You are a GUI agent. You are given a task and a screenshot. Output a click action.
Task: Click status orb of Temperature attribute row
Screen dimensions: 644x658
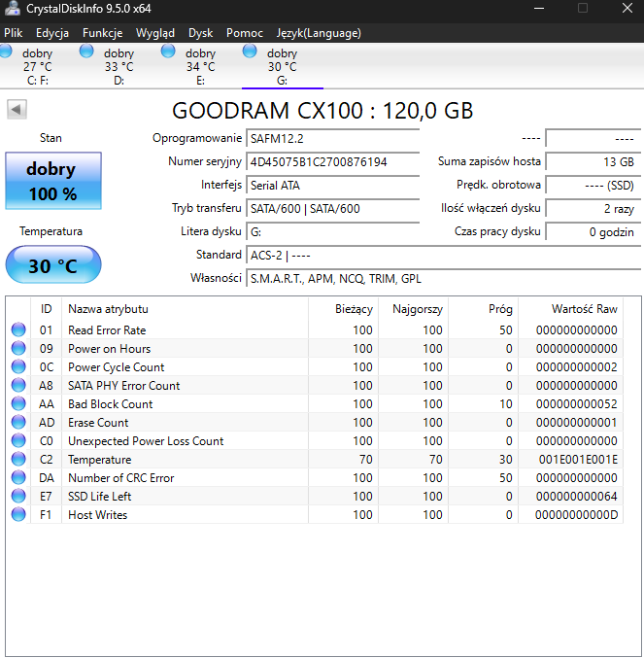[x=18, y=459]
